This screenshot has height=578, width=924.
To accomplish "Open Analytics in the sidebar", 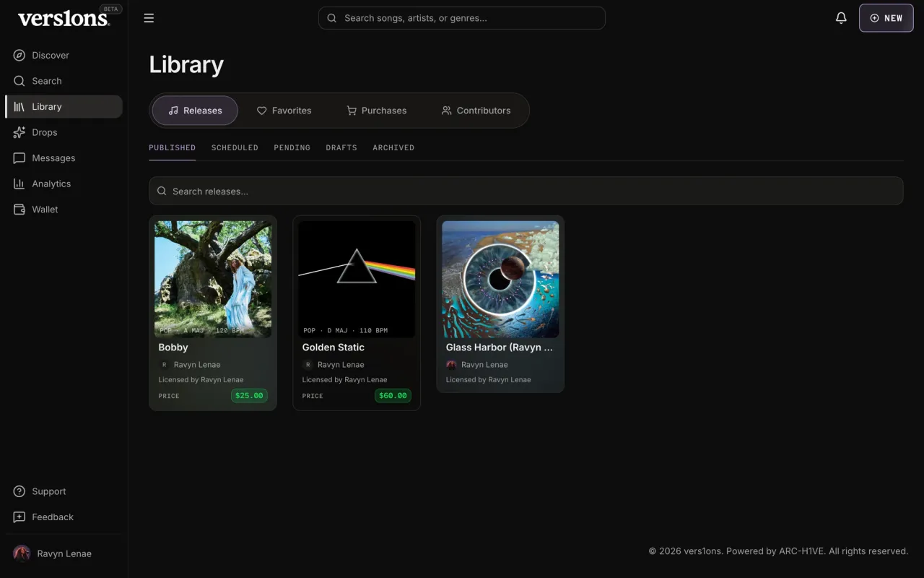I will [64, 184].
